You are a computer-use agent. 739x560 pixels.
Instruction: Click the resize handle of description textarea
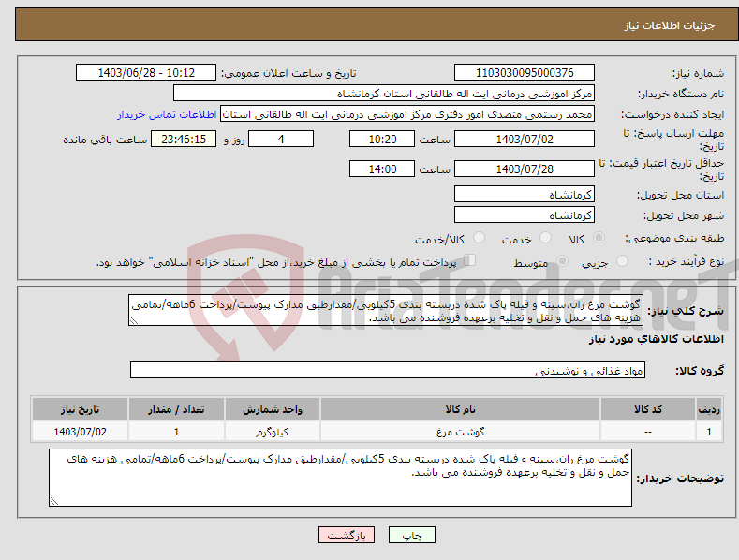[134, 320]
